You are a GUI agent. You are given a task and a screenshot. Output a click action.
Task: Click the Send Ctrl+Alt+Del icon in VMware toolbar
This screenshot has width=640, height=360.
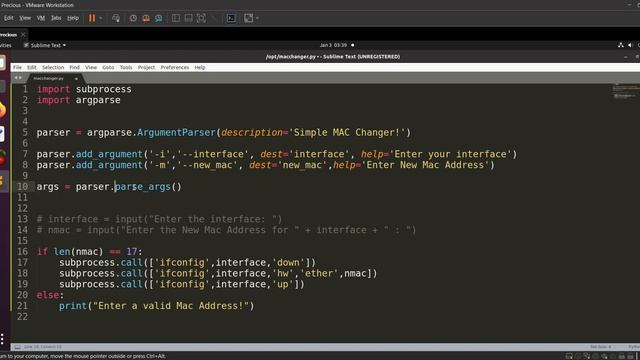(116, 18)
